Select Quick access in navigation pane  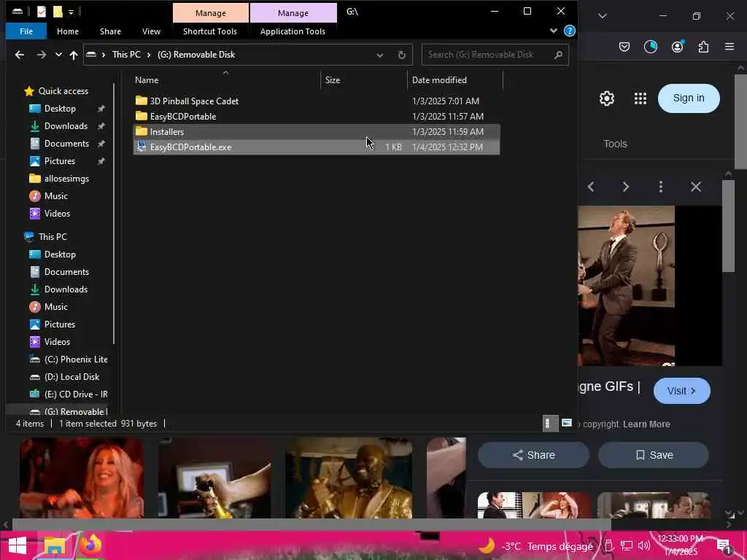[x=63, y=91]
